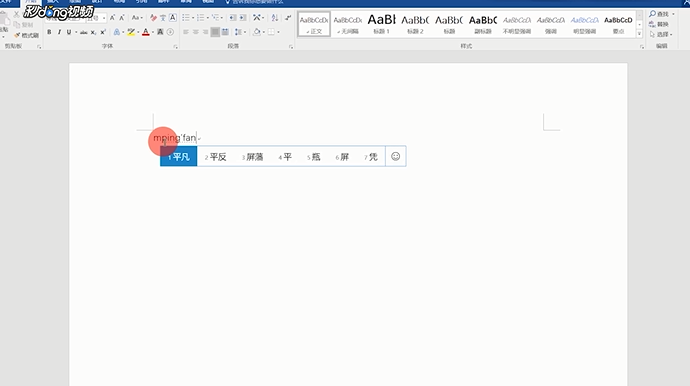Expand the full styles gallery
The width and height of the screenshot is (690, 386).
pyautogui.click(x=639, y=34)
